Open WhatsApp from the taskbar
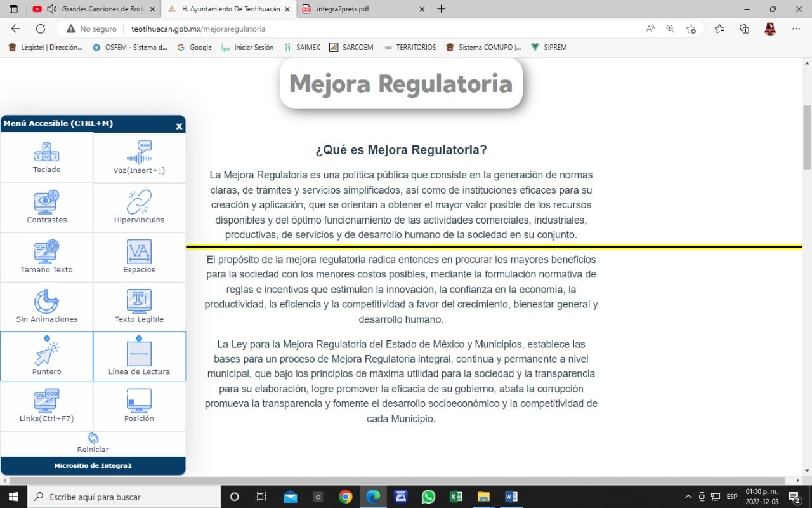 pyautogui.click(x=428, y=497)
